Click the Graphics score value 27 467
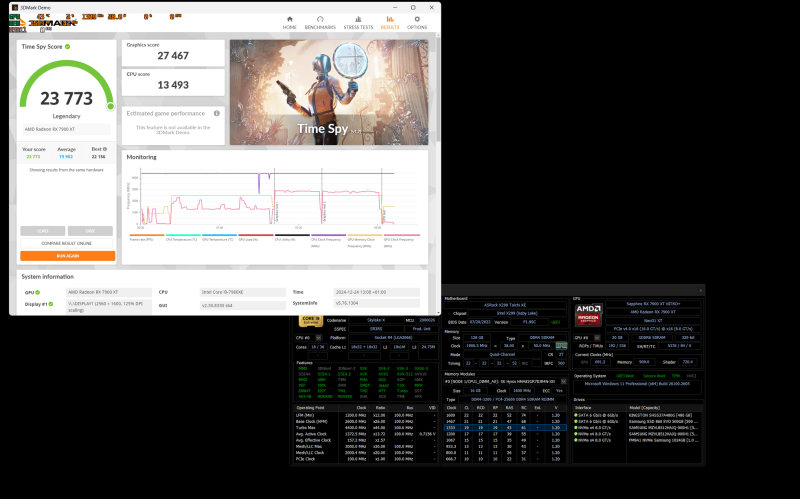800x499 pixels. pyautogui.click(x=173, y=56)
